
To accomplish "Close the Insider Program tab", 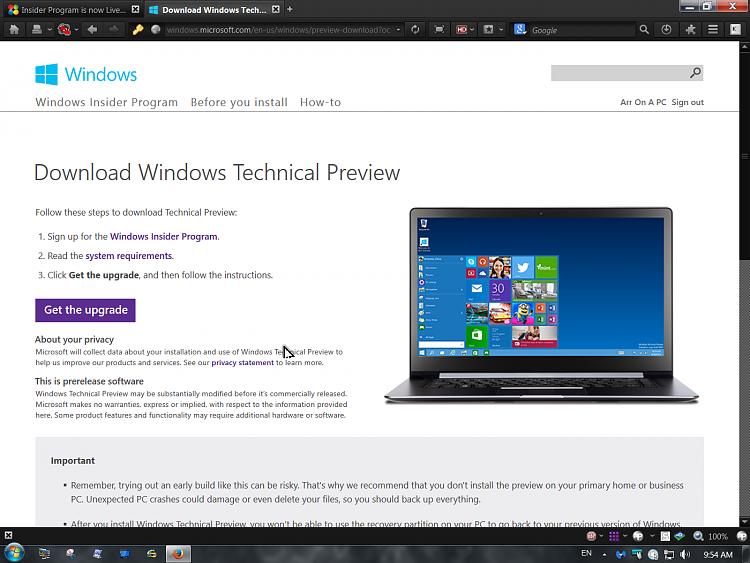I will 136,9.
